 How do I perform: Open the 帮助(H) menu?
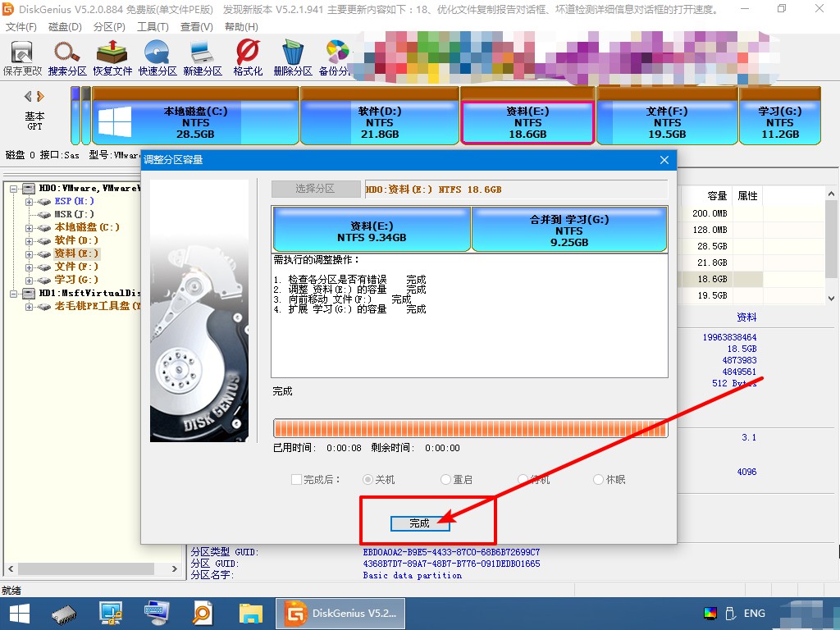click(x=241, y=27)
